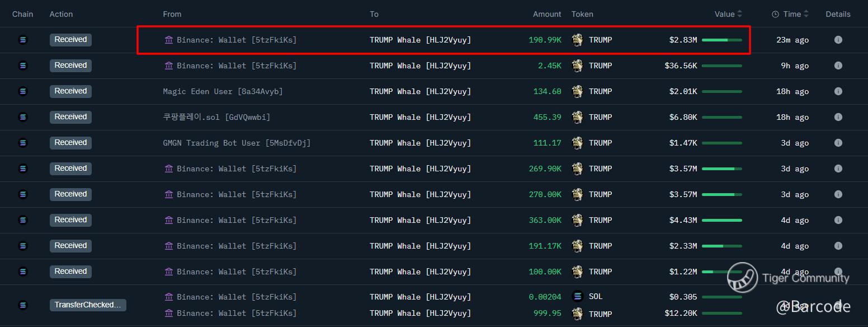Viewport: 868px width, 327px height.
Task: Click TransferChecked action badge
Action: [x=88, y=305]
